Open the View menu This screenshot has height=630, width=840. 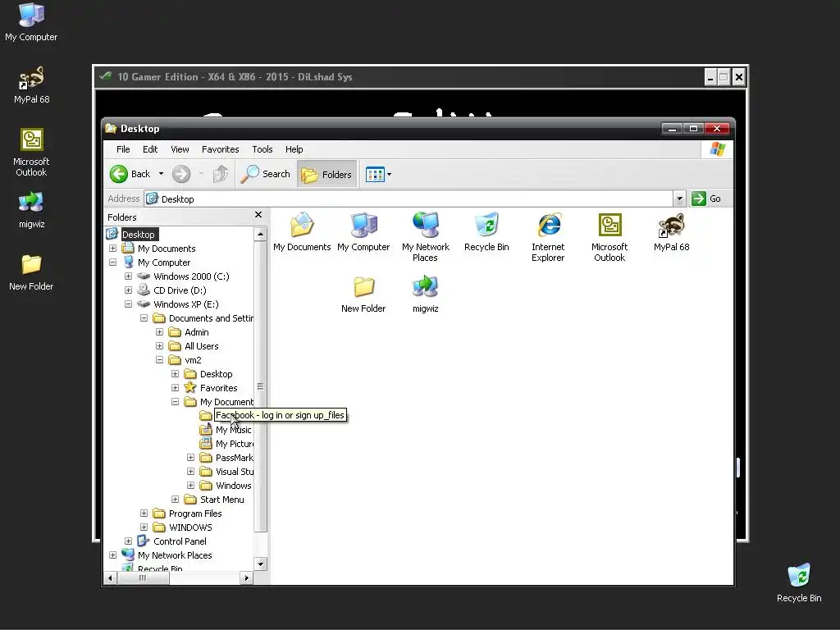click(180, 149)
